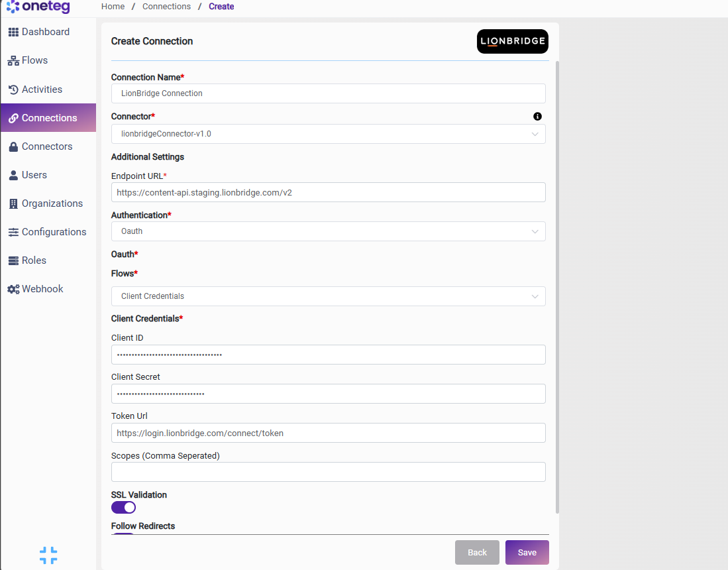Image resolution: width=728 pixels, height=570 pixels.
Task: Click the Dashboard grid icon
Action: pyautogui.click(x=13, y=32)
